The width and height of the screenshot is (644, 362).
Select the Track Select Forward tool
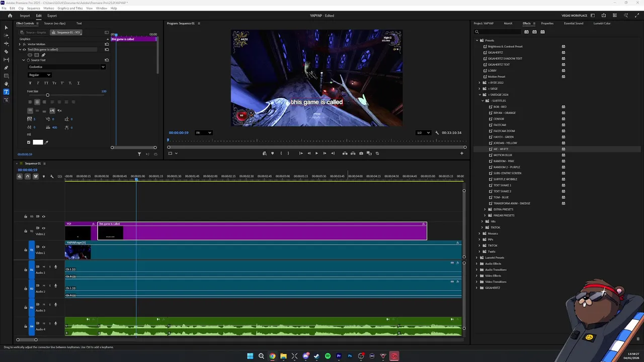tap(6, 35)
